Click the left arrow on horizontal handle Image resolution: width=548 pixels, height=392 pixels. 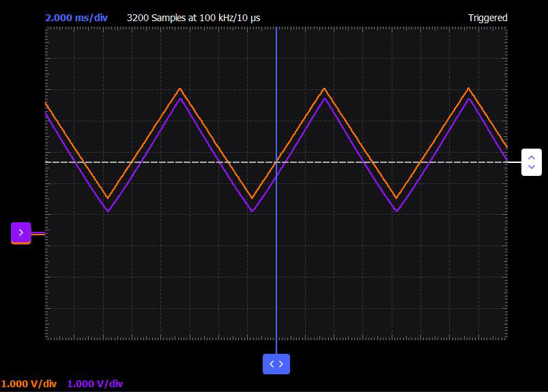272,364
